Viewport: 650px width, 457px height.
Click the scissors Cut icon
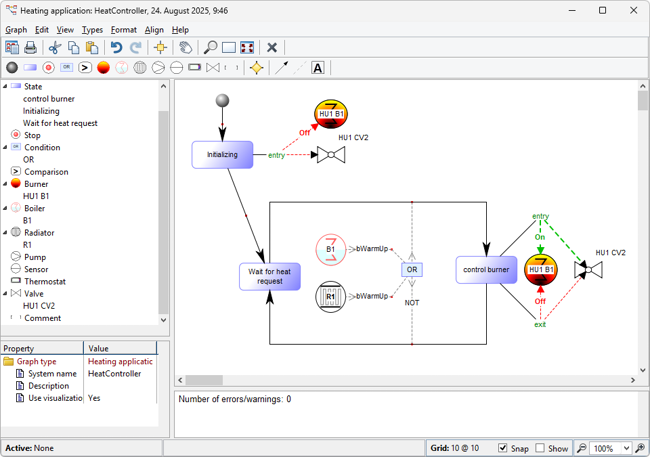coord(55,47)
